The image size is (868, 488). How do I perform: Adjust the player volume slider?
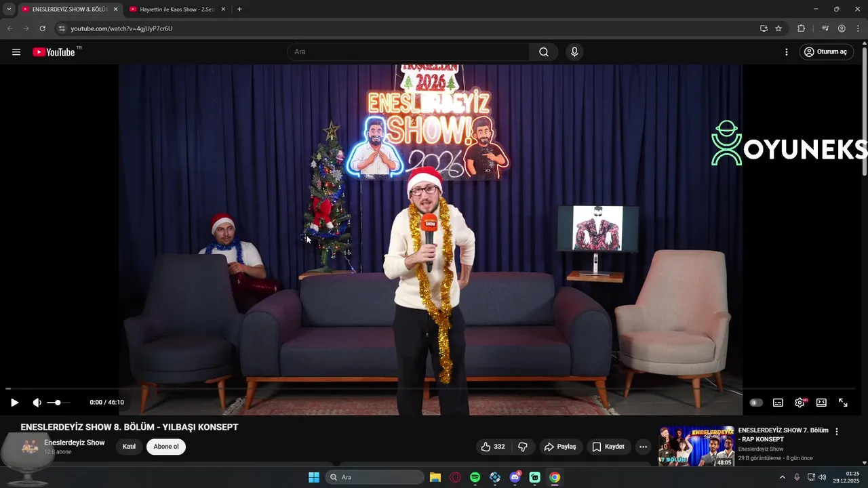58,403
